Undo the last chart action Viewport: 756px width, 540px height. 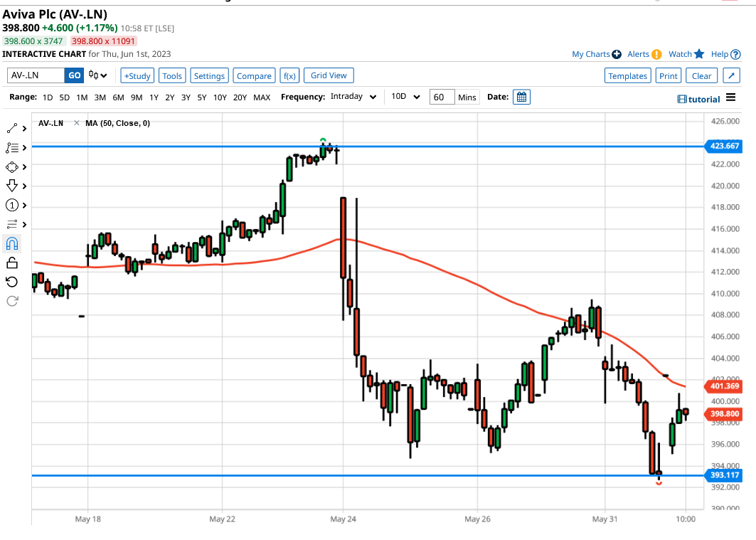(11, 281)
